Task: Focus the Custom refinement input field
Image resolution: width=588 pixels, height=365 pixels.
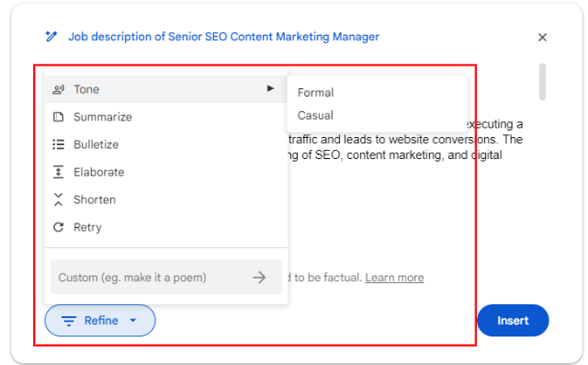Action: [x=165, y=278]
